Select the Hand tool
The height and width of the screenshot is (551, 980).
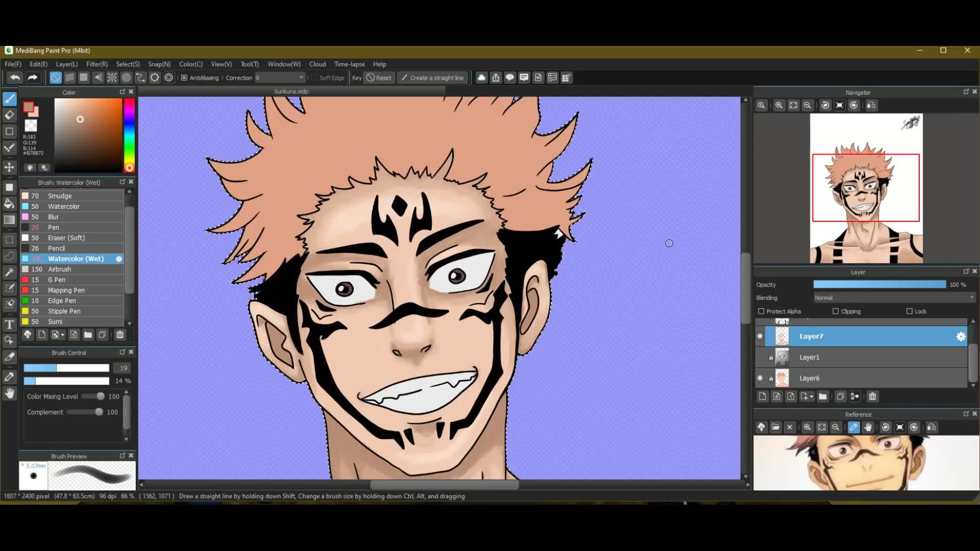click(9, 393)
